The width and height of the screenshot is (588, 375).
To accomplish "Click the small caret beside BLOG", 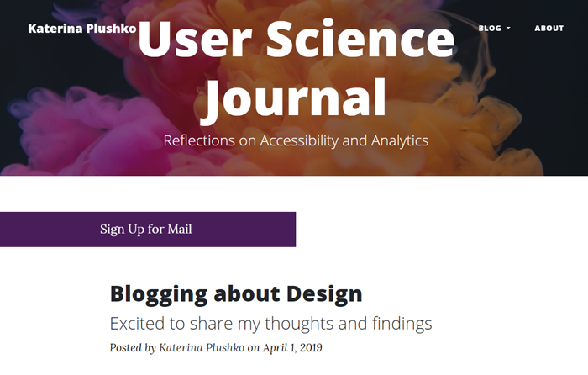I will click(x=508, y=28).
